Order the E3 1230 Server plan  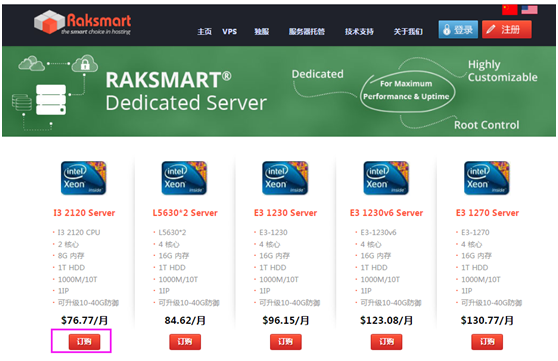pyautogui.click(x=286, y=342)
